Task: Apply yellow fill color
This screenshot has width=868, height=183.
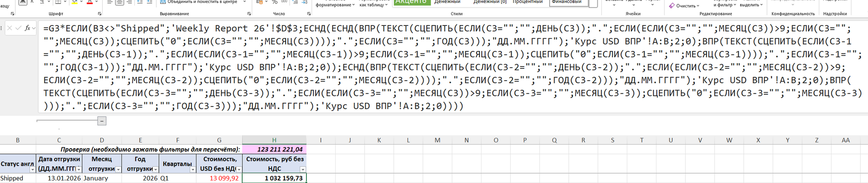Action: [x=75, y=2]
